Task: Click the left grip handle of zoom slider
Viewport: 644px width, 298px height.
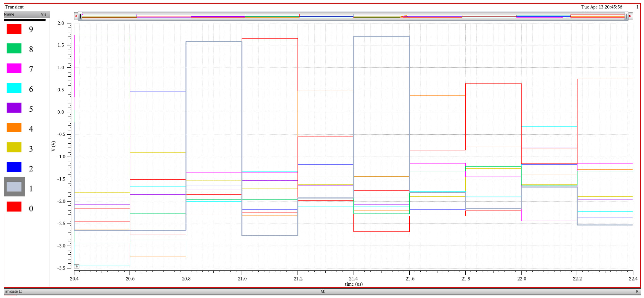Action: (x=80, y=16)
